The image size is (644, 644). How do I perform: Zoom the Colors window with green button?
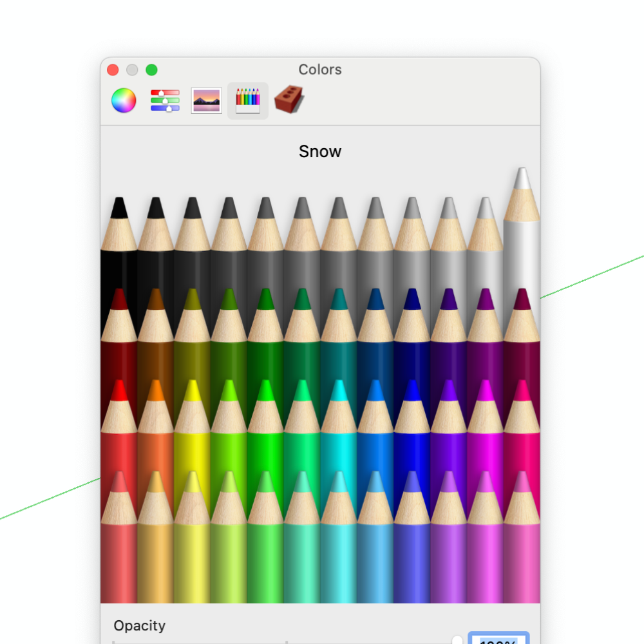151,70
